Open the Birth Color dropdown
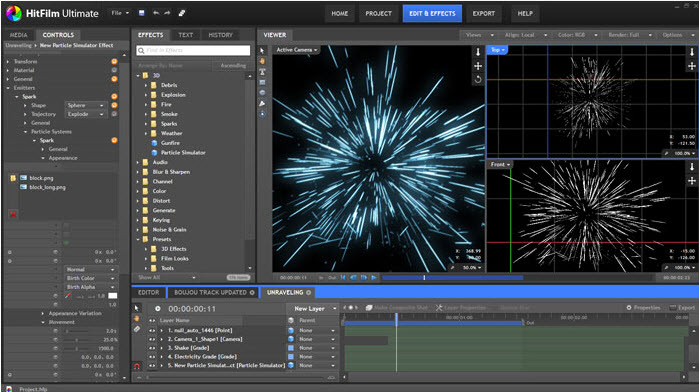 90,278
